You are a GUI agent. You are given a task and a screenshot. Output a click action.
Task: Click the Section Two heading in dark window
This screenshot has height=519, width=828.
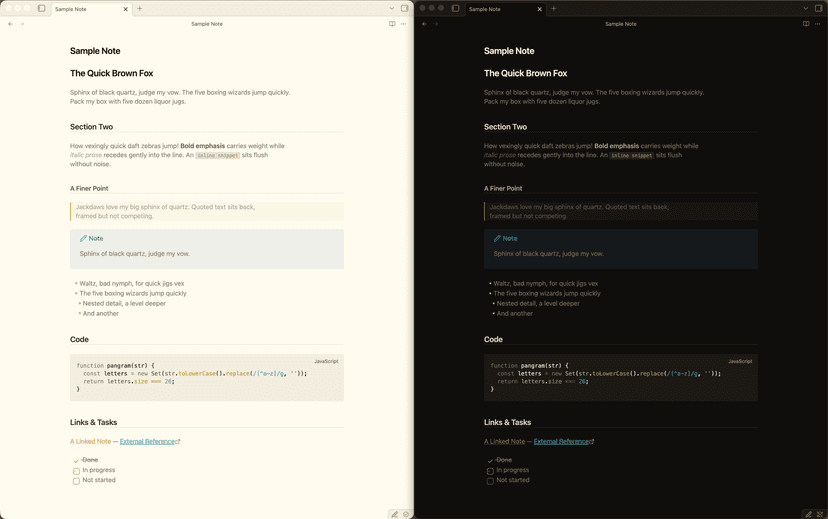coord(505,127)
